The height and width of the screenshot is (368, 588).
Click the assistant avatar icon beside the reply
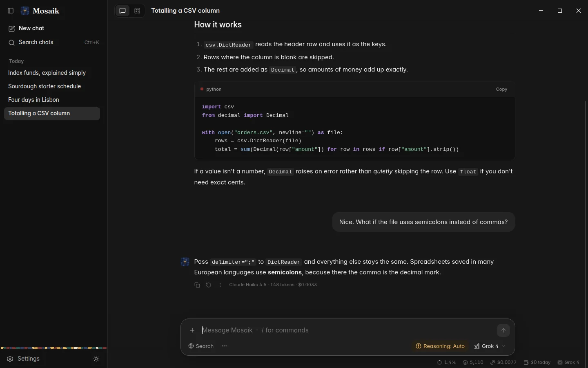[x=185, y=262]
